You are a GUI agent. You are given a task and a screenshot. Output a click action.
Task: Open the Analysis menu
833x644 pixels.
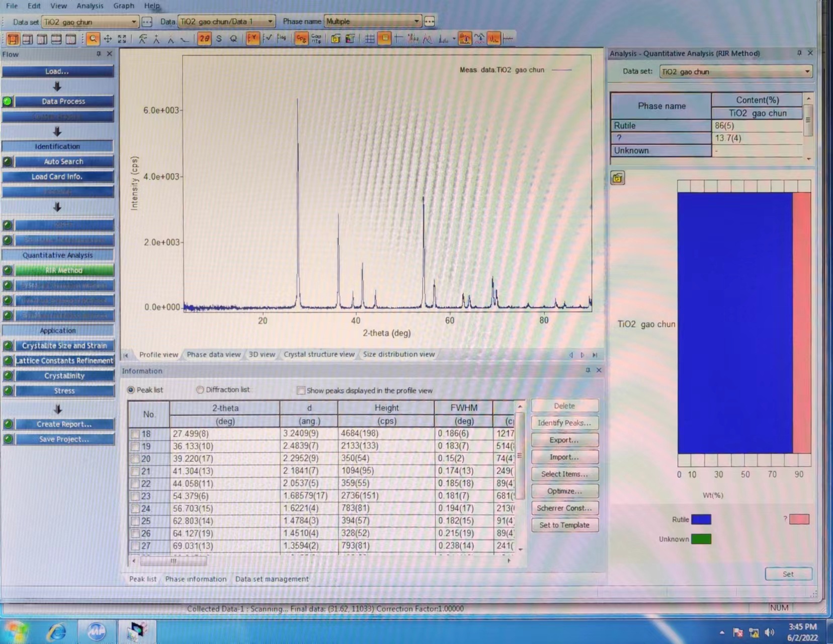tap(90, 6)
